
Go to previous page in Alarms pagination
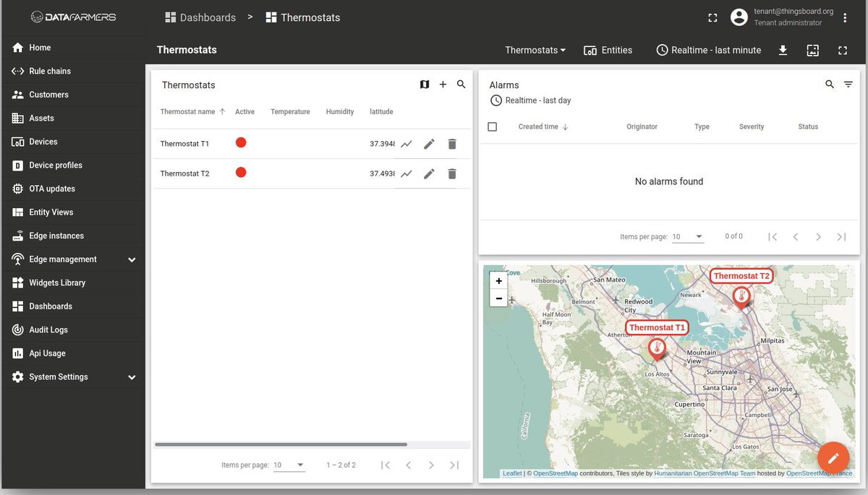796,236
